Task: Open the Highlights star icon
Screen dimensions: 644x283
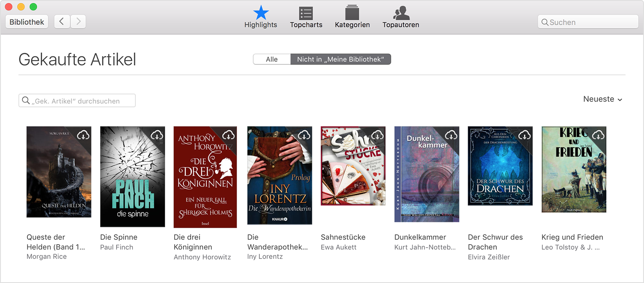Action: coord(261,12)
